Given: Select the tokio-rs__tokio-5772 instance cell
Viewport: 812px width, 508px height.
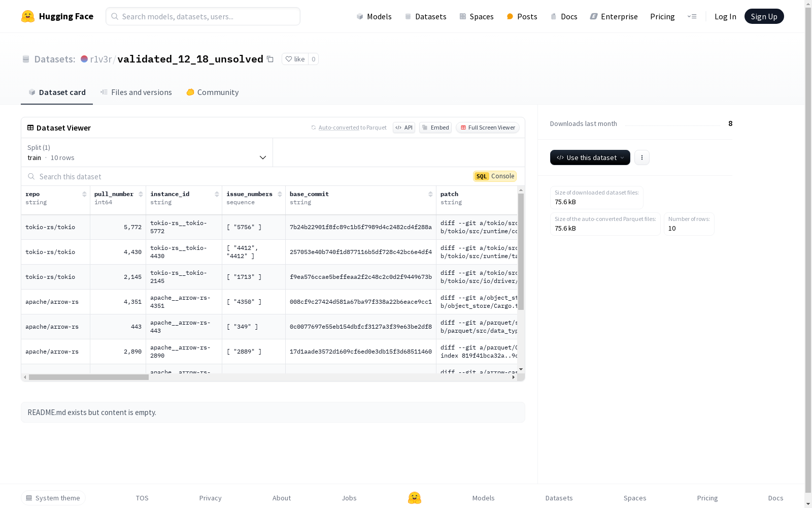Looking at the screenshot, I should pyautogui.click(x=184, y=227).
